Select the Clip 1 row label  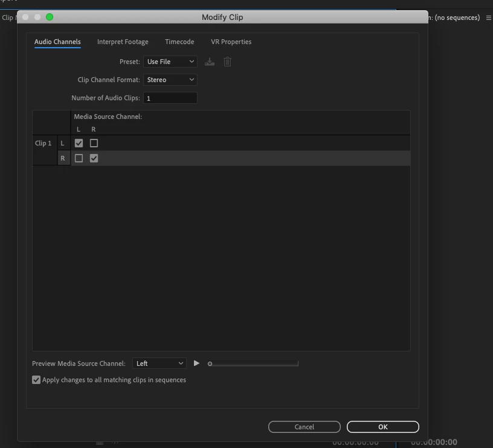tap(43, 143)
